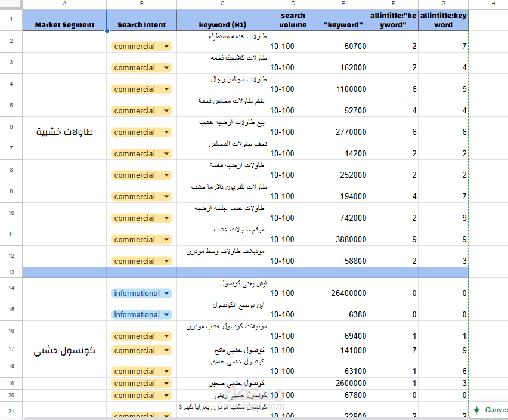Click the blue fill handle on cell A1
This screenshot has height=420, width=508.
(x=107, y=31)
